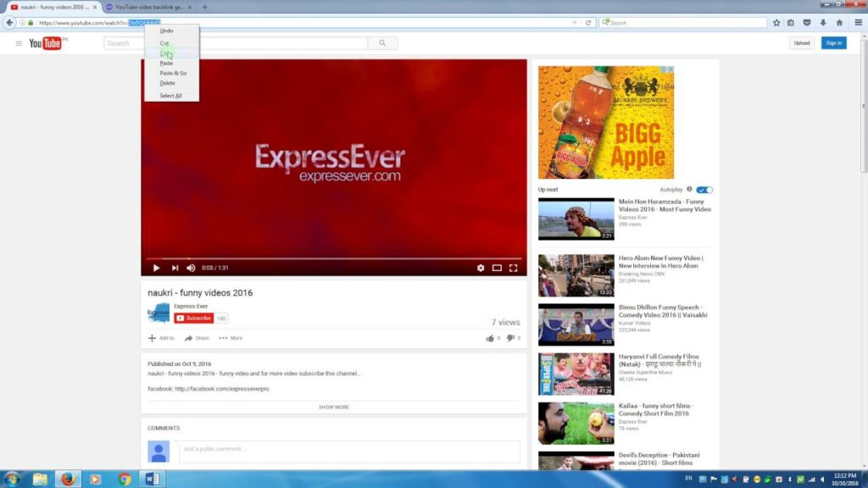Open the bookmarks list icon
Image resolution: width=868 pixels, height=488 pixels.
791,23
